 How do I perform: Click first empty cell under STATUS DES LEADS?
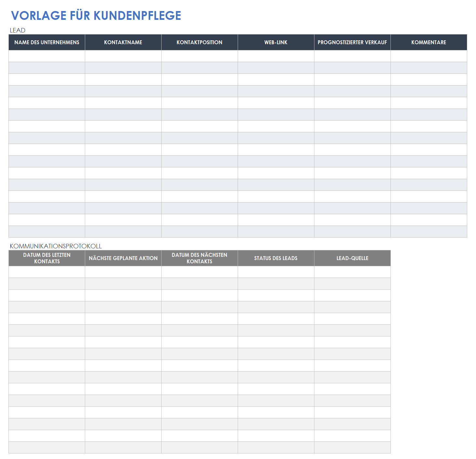[276, 272]
